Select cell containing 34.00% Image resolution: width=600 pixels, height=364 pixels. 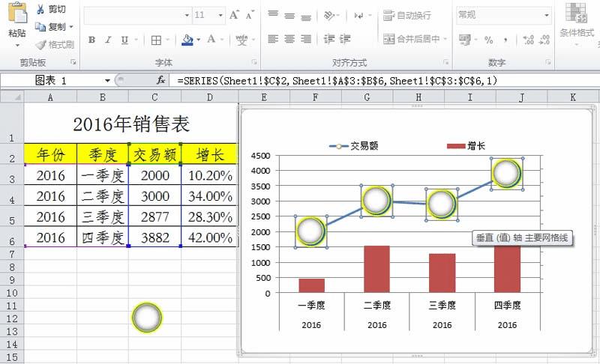click(210, 196)
